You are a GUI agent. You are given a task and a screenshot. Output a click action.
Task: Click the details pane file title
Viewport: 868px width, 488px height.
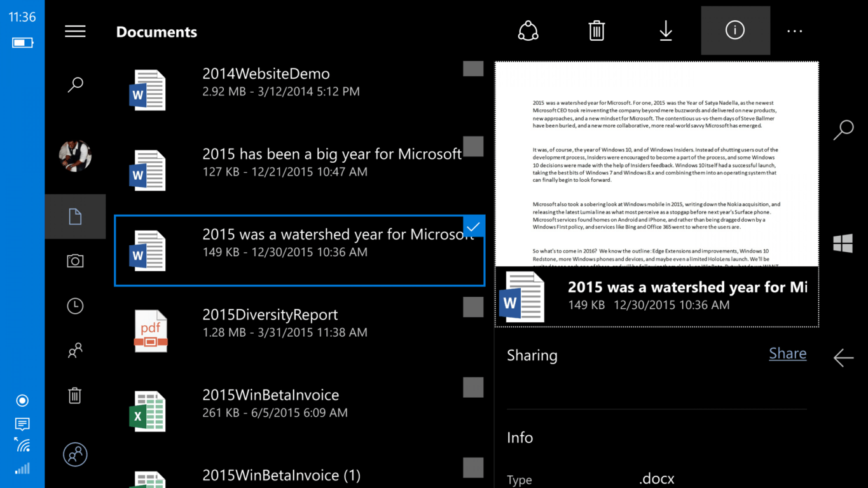click(687, 287)
